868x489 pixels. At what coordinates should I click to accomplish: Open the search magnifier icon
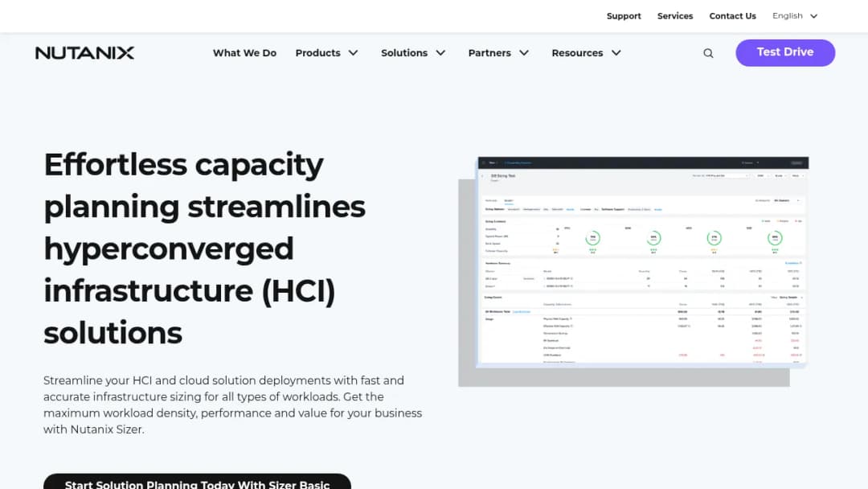[708, 53]
